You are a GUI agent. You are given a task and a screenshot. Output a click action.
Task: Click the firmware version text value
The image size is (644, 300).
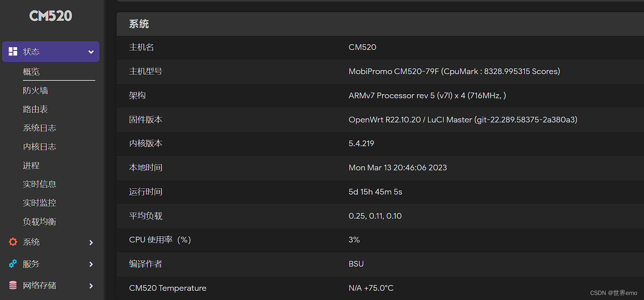click(x=462, y=120)
